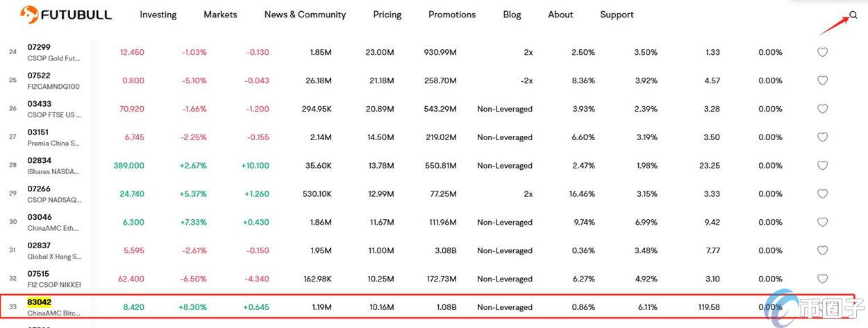Click heart icon for 03151 Premia China
This screenshot has height=328, width=868.
pos(822,137)
